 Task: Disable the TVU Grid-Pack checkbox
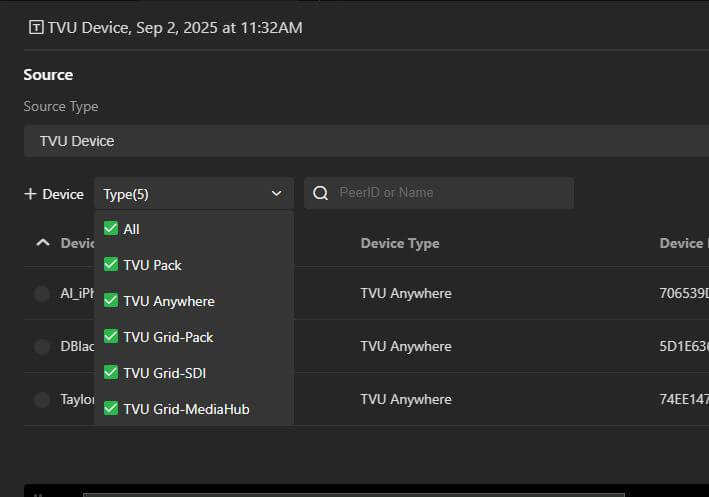coord(111,337)
